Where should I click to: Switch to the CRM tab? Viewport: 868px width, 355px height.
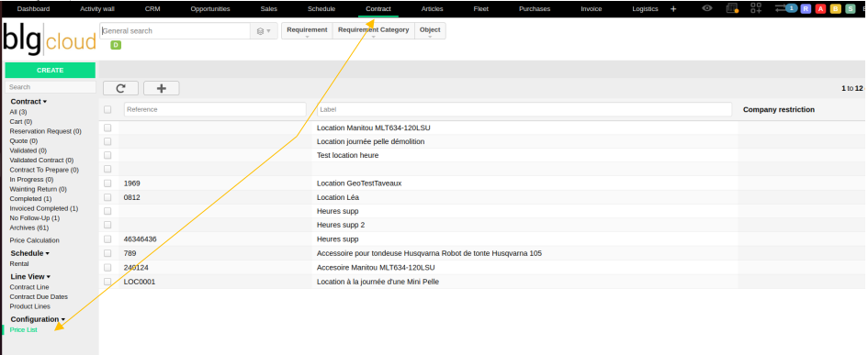click(x=152, y=9)
